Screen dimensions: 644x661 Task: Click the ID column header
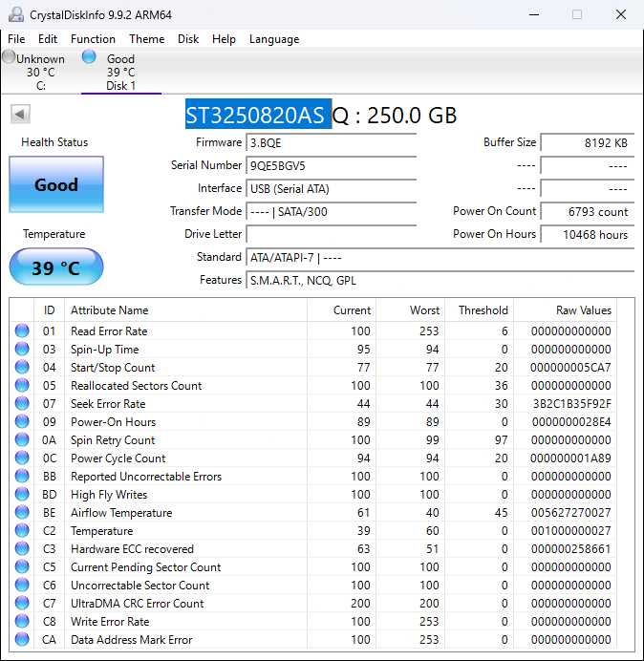pos(49,310)
